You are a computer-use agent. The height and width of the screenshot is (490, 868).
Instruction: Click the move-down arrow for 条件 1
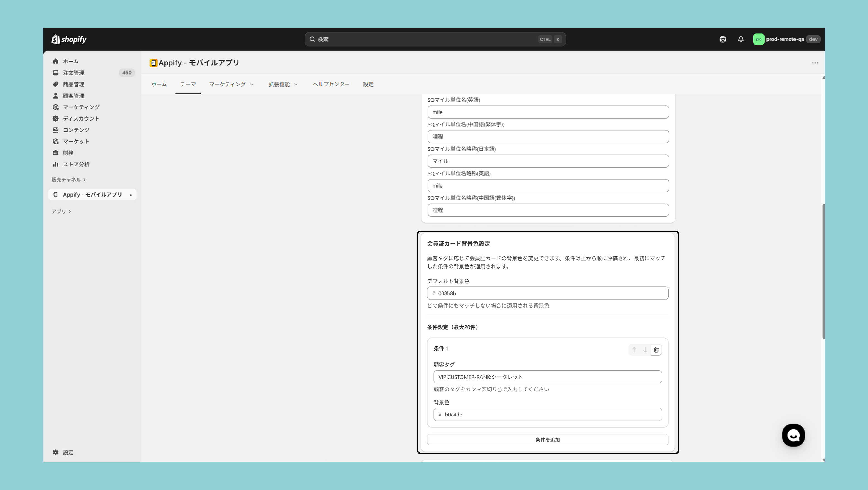click(x=645, y=350)
